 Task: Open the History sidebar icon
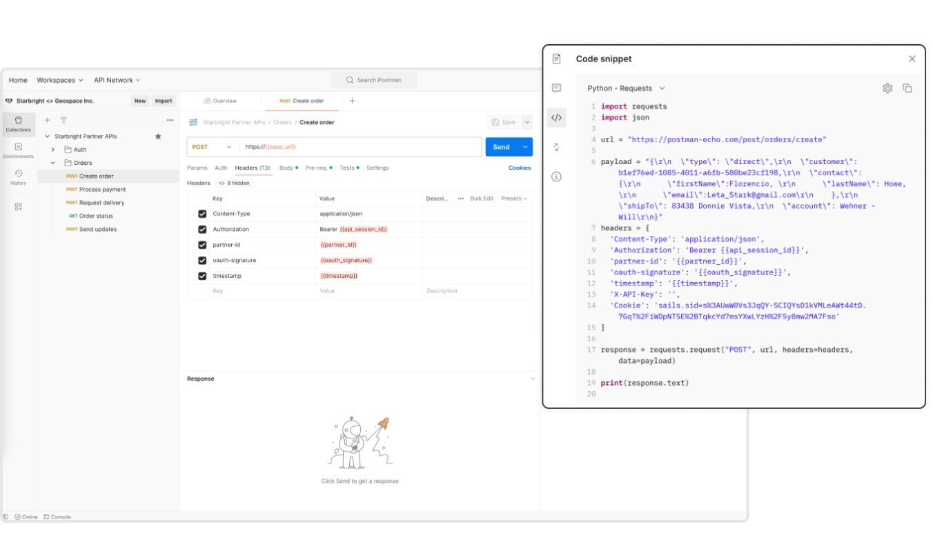coord(18,176)
